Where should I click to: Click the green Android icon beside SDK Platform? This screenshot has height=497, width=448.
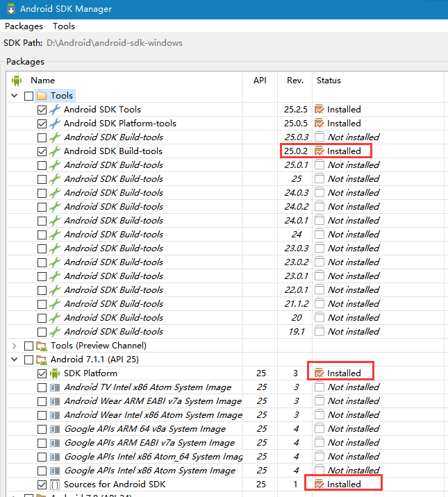[x=55, y=373]
